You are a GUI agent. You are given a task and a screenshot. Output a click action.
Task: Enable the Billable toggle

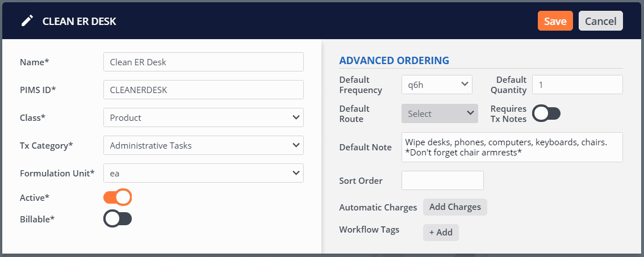(x=118, y=218)
